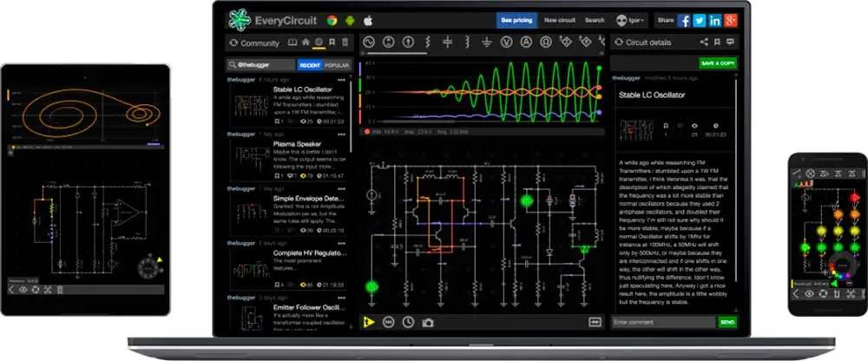Pick the ground symbol component
868x361 pixels.
(x=487, y=42)
